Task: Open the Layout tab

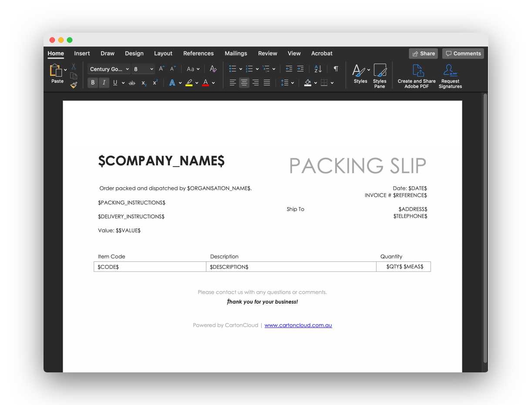Action: coord(163,54)
